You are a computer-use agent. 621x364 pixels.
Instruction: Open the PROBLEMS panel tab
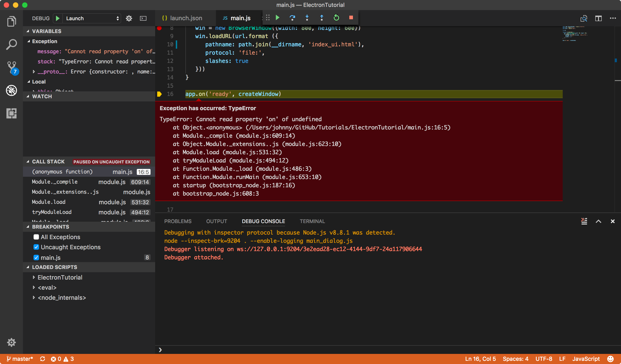click(178, 221)
